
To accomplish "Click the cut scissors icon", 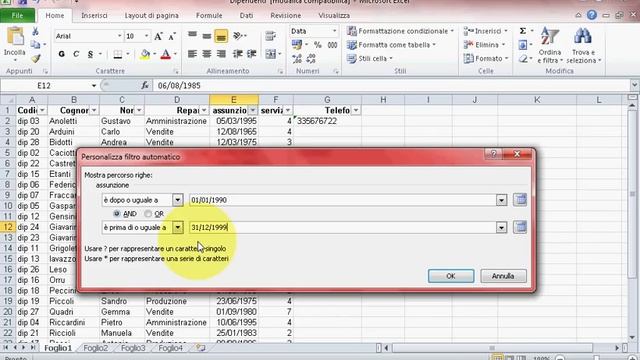I will point(35,32).
